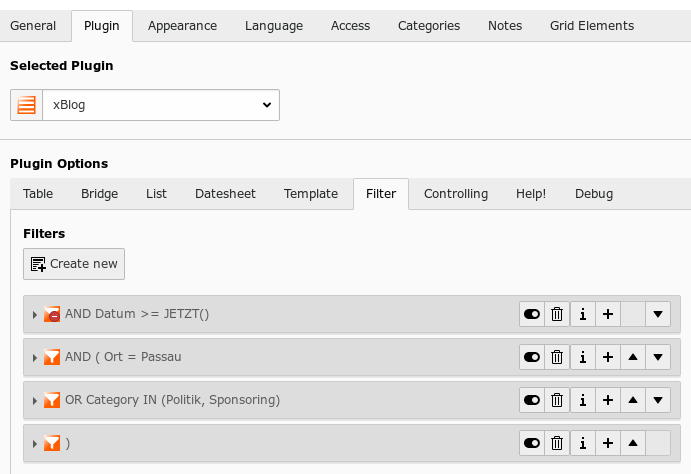Open the Help! tab
The image size is (691, 474).
pyautogui.click(x=531, y=194)
